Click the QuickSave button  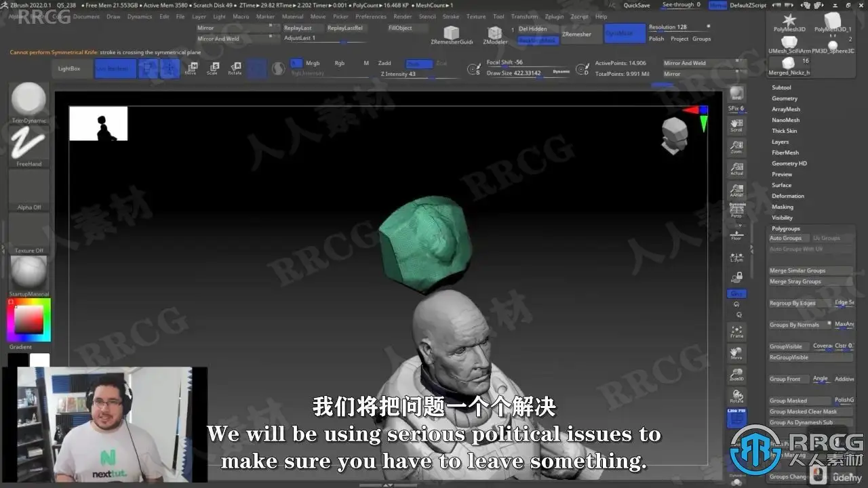coord(637,5)
